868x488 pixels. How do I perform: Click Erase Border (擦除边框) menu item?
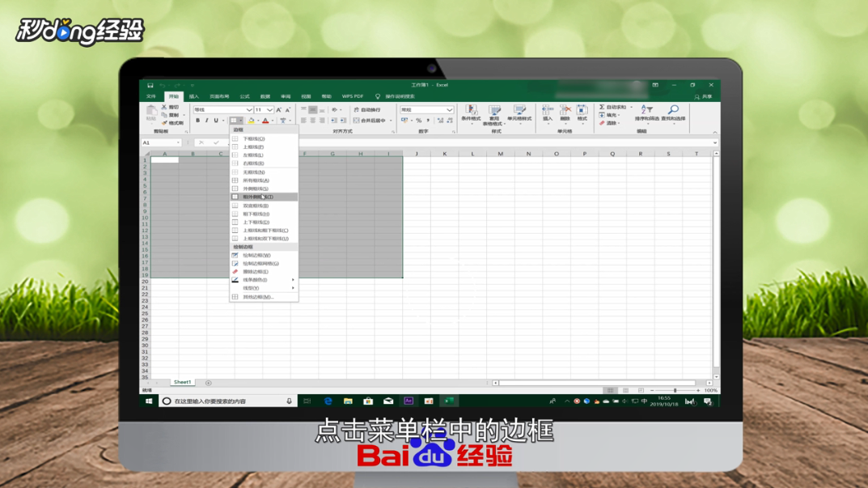264,272
